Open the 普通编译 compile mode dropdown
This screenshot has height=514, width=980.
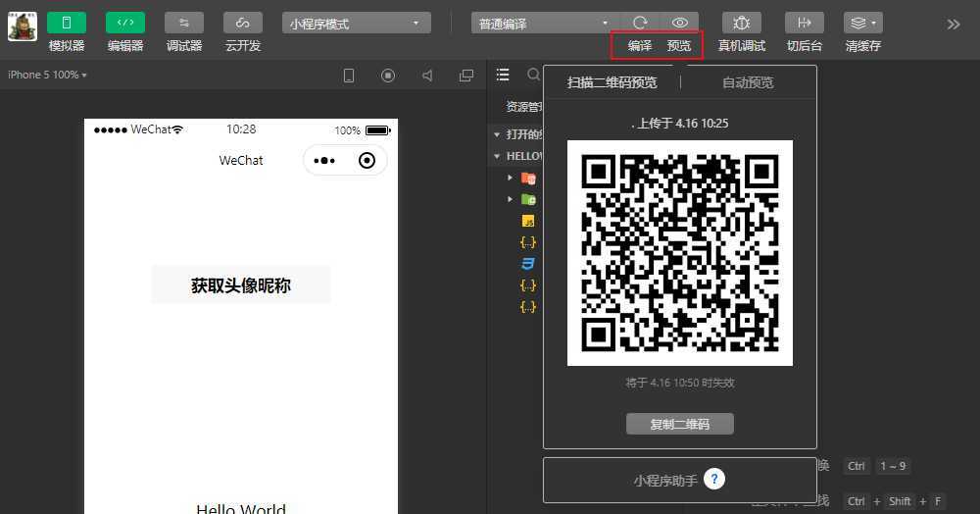pos(544,24)
